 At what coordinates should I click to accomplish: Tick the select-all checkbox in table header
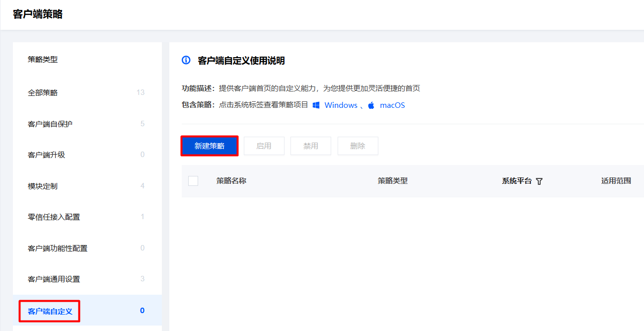pos(193,181)
